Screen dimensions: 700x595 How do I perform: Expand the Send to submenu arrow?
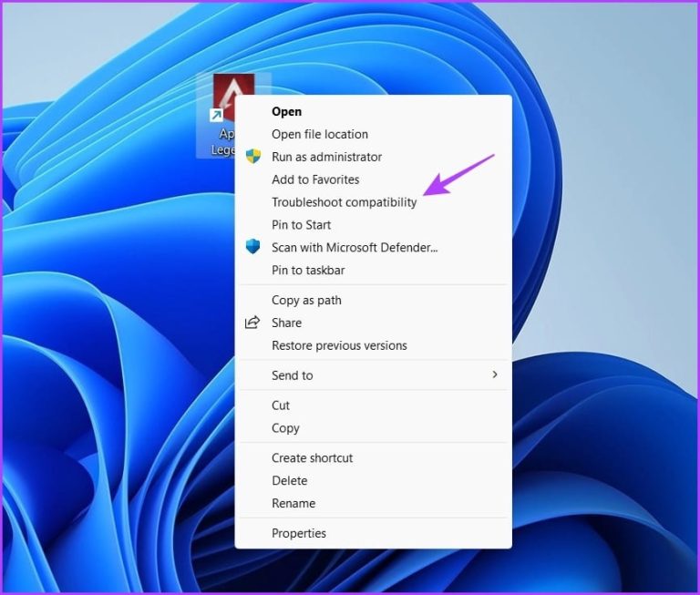(495, 374)
